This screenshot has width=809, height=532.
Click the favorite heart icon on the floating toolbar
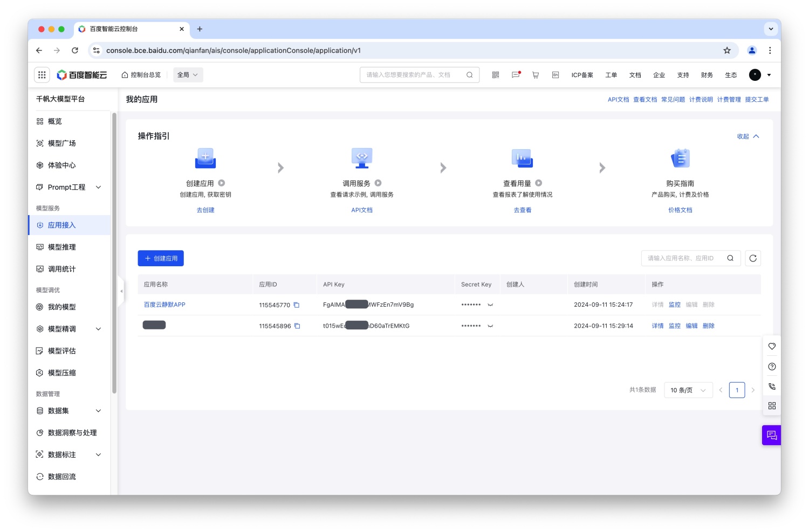coord(772,347)
